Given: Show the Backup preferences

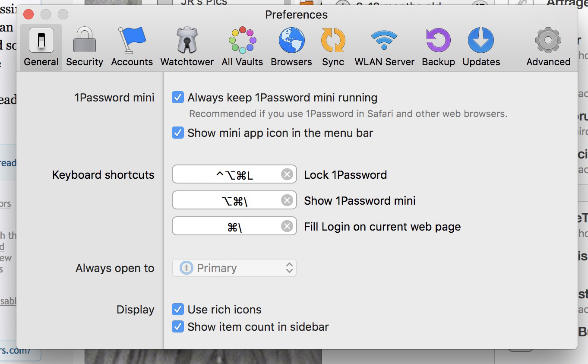Looking at the screenshot, I should pos(438,47).
